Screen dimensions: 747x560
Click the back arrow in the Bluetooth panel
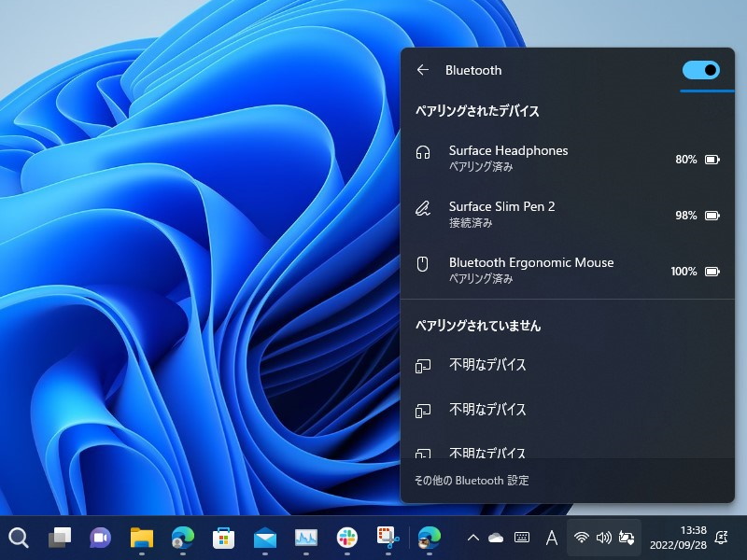coord(422,70)
